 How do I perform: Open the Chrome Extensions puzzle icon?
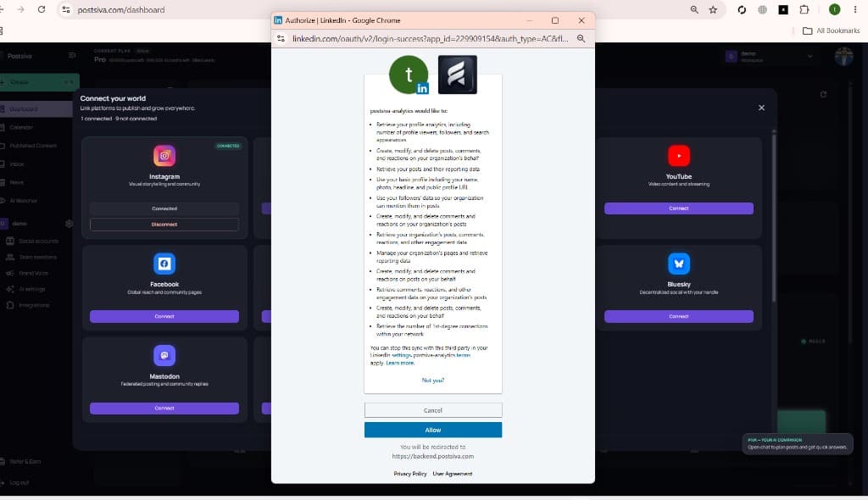[x=804, y=9]
